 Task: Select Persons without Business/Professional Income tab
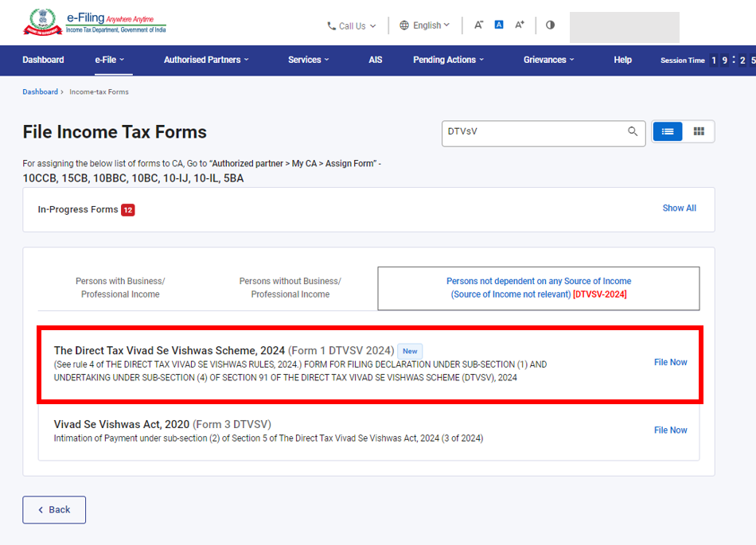[290, 288]
